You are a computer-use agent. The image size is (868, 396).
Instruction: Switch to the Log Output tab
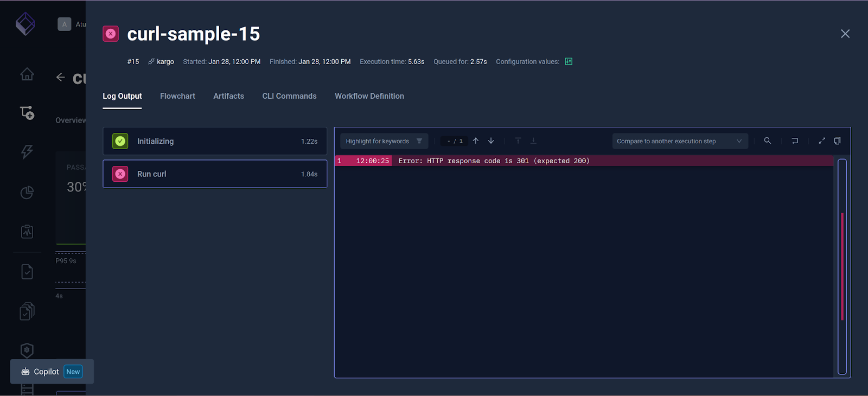point(122,96)
